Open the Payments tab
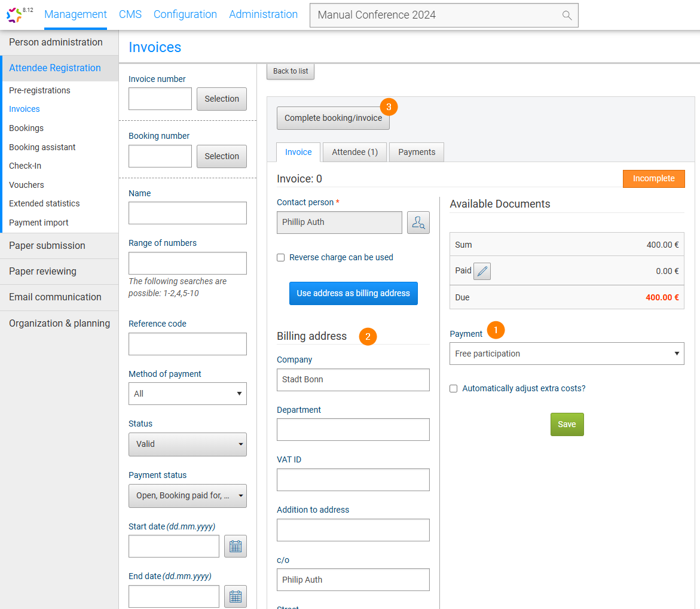This screenshot has width=700, height=609. point(416,152)
